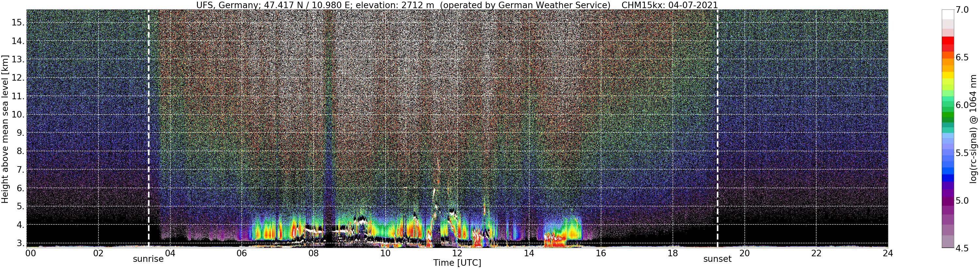Click the time tick '20'
Viewport: 980px width, 269px height.
[x=744, y=253]
